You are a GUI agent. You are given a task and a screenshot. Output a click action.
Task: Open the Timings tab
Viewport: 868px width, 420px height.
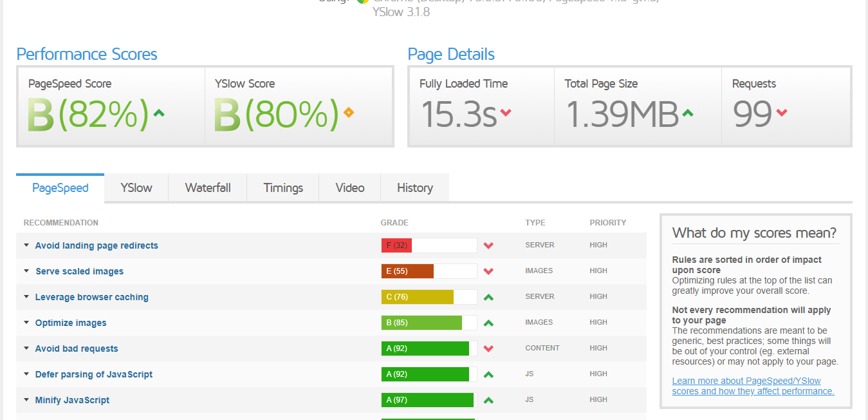click(x=283, y=188)
